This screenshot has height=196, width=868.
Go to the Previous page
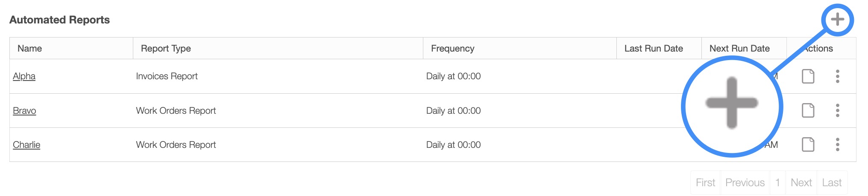pos(745,183)
